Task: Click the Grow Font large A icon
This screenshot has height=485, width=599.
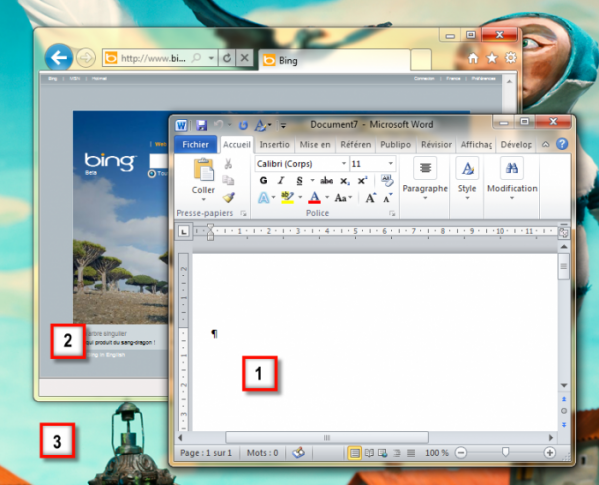Action: (x=370, y=198)
